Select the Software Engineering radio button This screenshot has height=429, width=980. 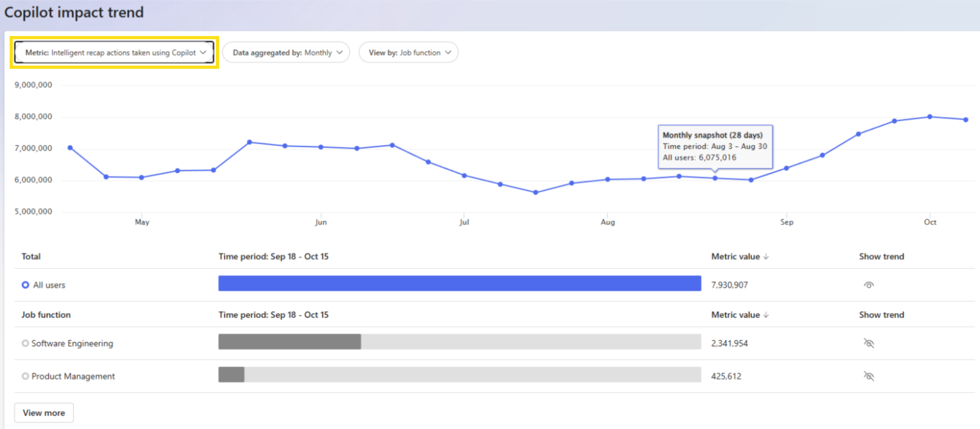(25, 343)
